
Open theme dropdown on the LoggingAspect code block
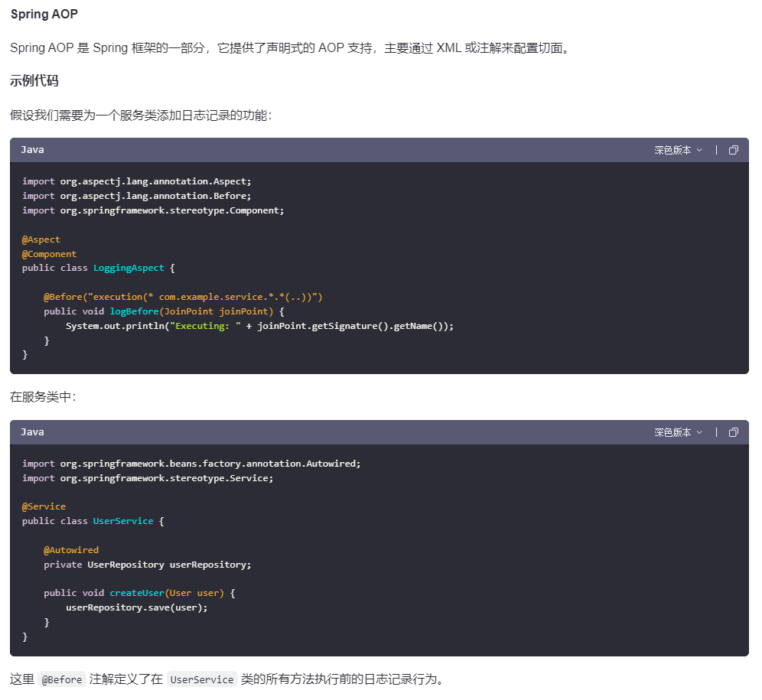pos(678,150)
